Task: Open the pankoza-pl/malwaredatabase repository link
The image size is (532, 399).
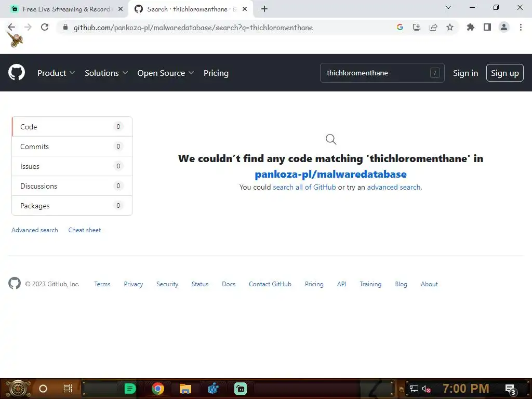Action: [330, 174]
